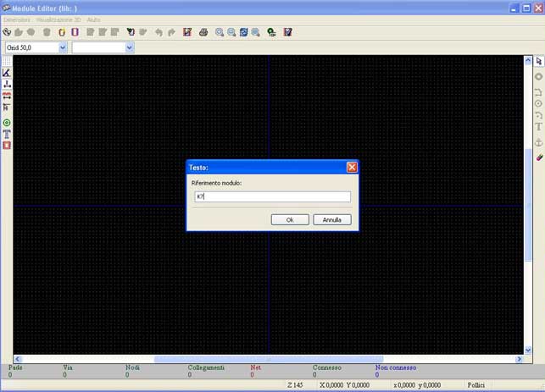Select the delete eraser tool
Image resolution: width=545 pixels, height=392 pixels.
[x=539, y=157]
